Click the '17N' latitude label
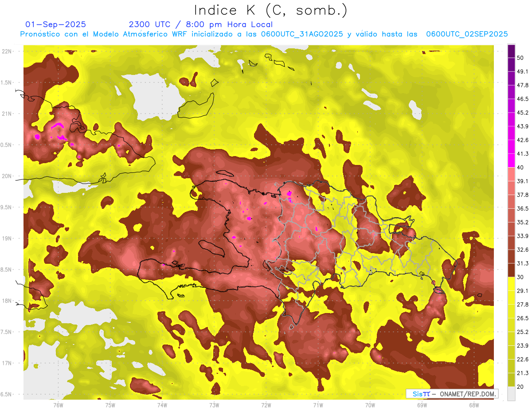The height and width of the screenshot is (411, 532). click(7, 363)
